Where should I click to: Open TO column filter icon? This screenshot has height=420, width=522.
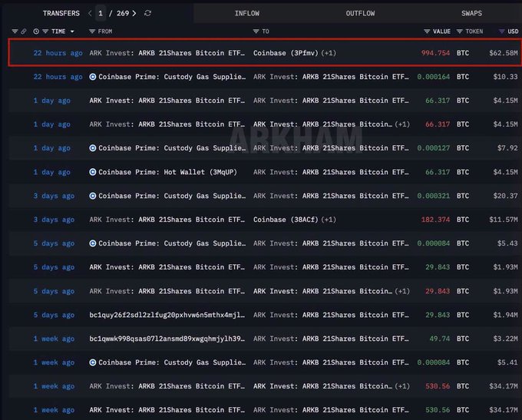(x=256, y=31)
